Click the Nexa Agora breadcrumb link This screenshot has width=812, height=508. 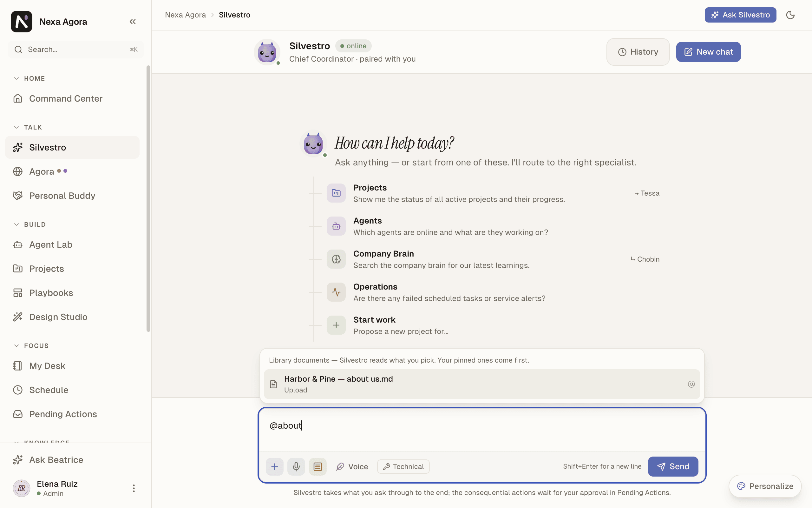(x=185, y=15)
